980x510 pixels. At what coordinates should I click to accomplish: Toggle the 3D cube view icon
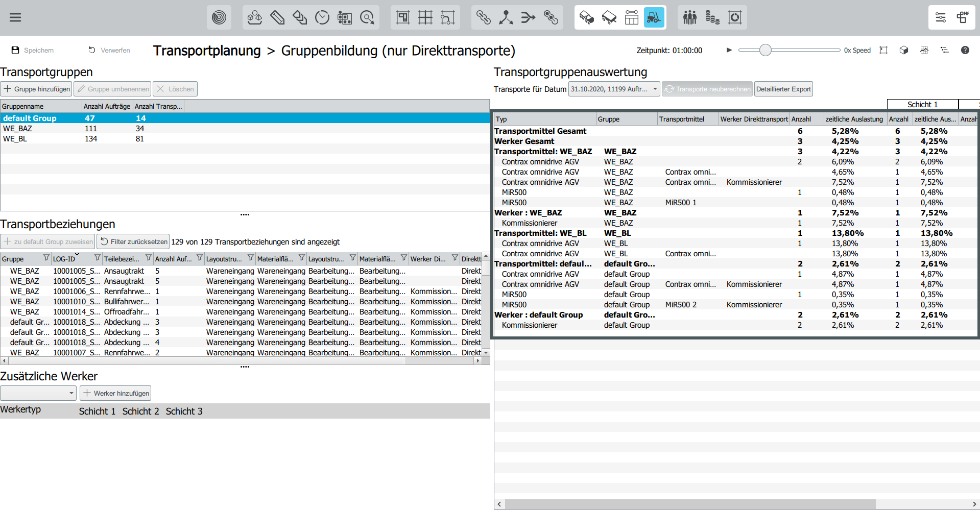904,50
